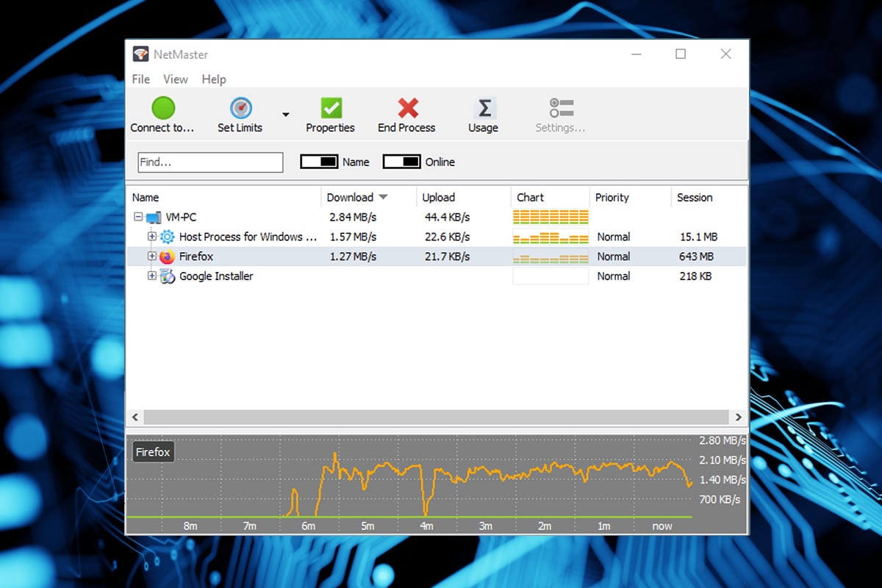Click the horizontal scrollbar right arrow
The width and height of the screenshot is (882, 588).
[739, 417]
